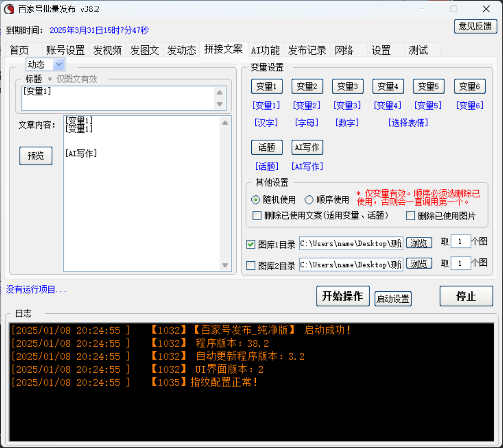Select the 拼接文案 tab

[x=223, y=49]
